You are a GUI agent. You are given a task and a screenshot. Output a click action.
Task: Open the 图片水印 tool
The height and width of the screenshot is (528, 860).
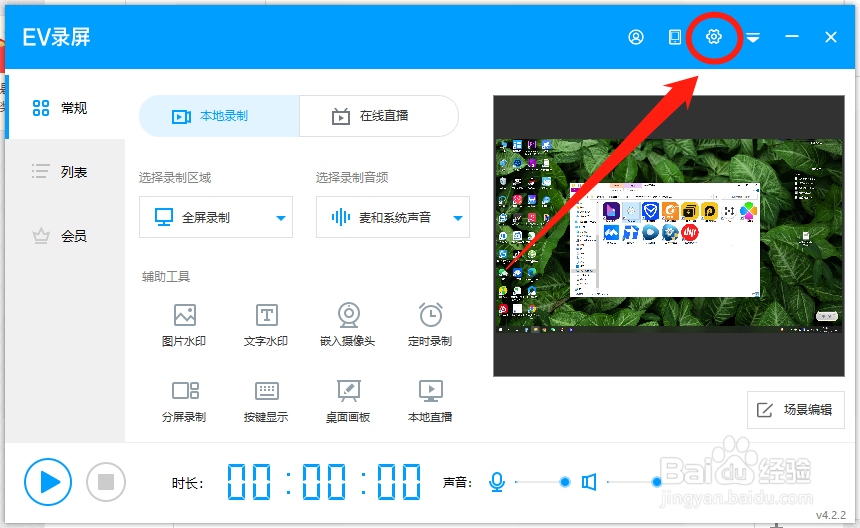click(x=184, y=325)
